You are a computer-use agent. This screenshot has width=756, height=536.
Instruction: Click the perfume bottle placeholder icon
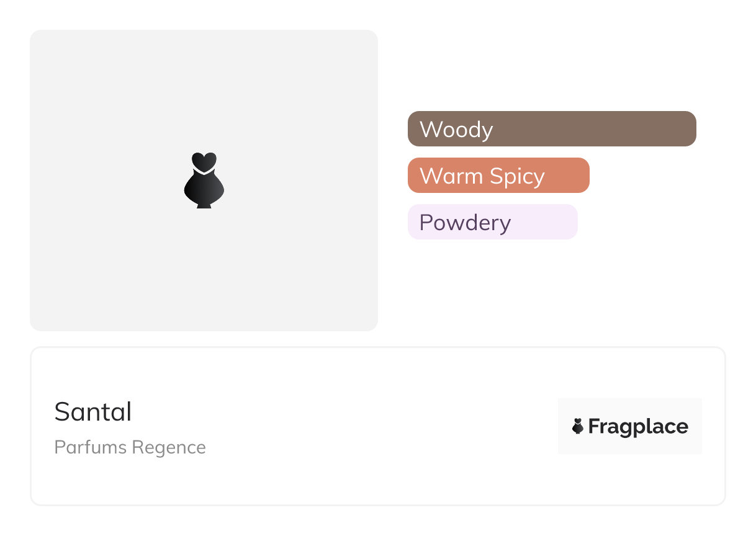point(204,181)
